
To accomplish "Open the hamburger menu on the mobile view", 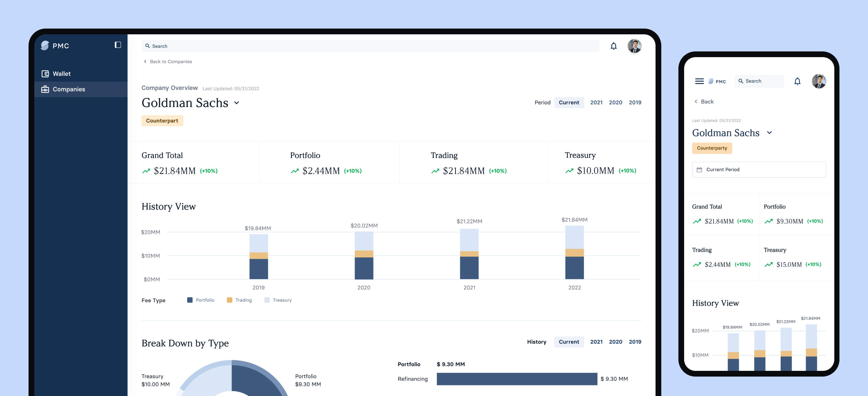I will (x=699, y=81).
